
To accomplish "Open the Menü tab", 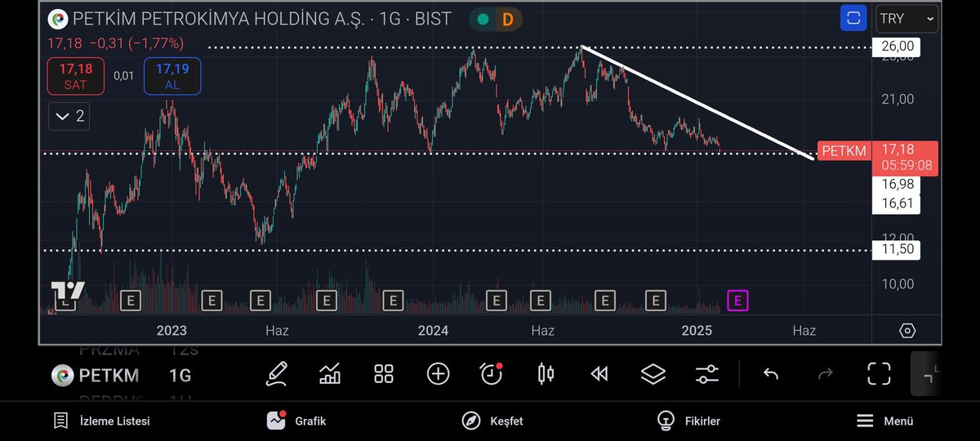I will click(x=884, y=421).
